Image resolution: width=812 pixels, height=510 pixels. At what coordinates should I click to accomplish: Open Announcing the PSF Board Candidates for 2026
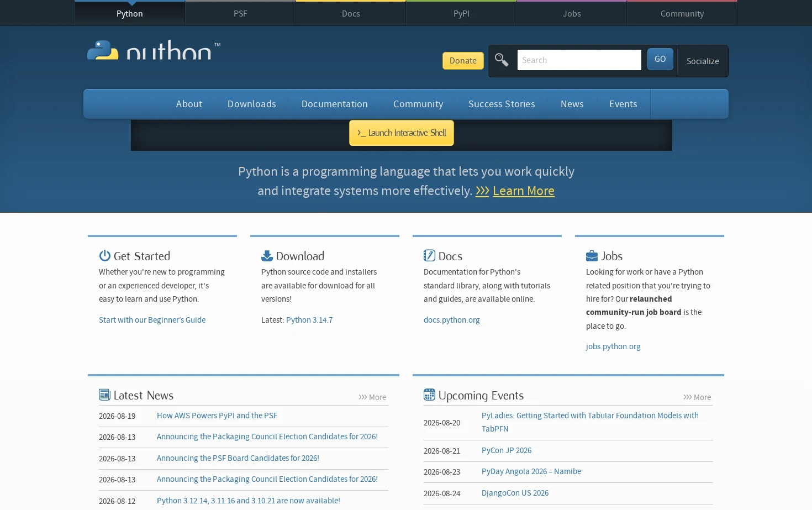click(x=238, y=458)
